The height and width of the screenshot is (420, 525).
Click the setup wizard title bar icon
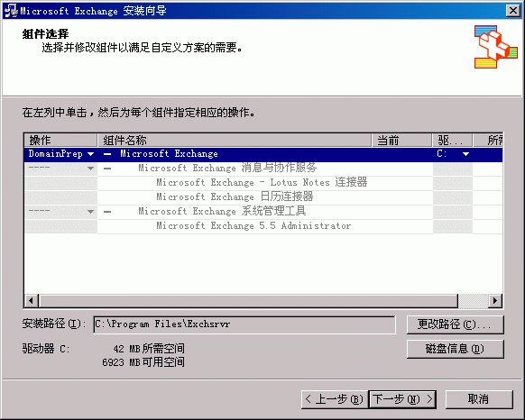11,11
